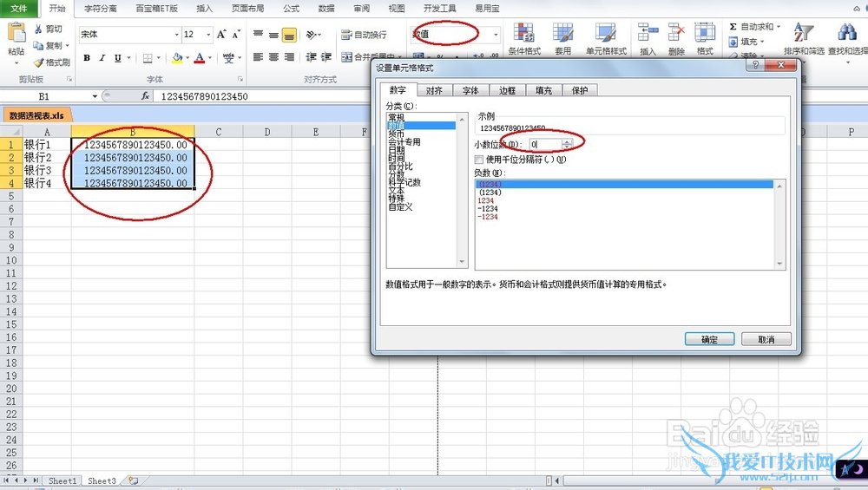Click the AutoSum (自动求和) sigma icon
The width and height of the screenshot is (868, 490).
click(733, 27)
